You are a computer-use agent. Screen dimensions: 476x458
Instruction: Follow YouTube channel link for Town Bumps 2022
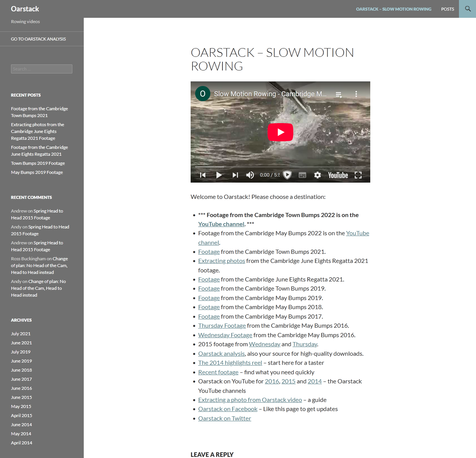(221, 224)
